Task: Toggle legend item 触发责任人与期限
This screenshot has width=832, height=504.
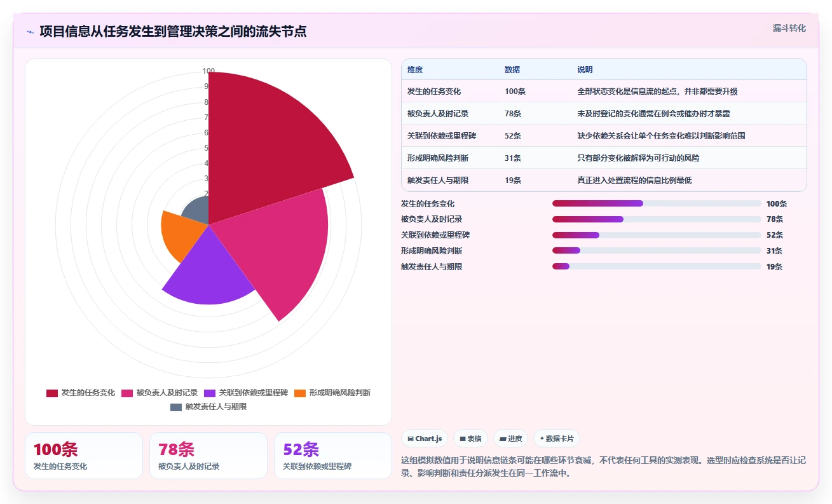Action: tap(208, 407)
